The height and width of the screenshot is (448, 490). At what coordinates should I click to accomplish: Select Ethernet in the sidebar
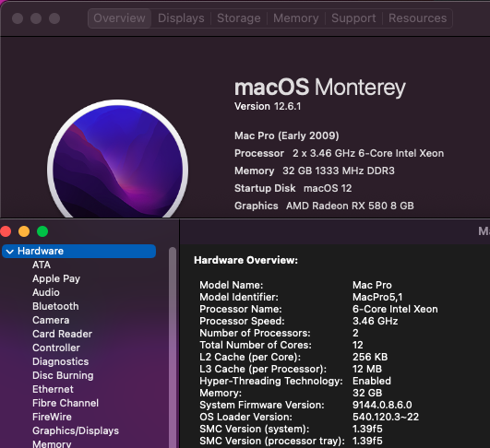pos(54,389)
